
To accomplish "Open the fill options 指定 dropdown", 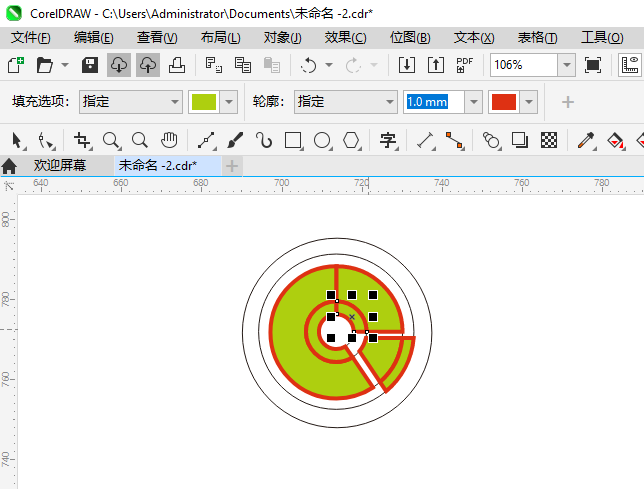I will click(131, 102).
